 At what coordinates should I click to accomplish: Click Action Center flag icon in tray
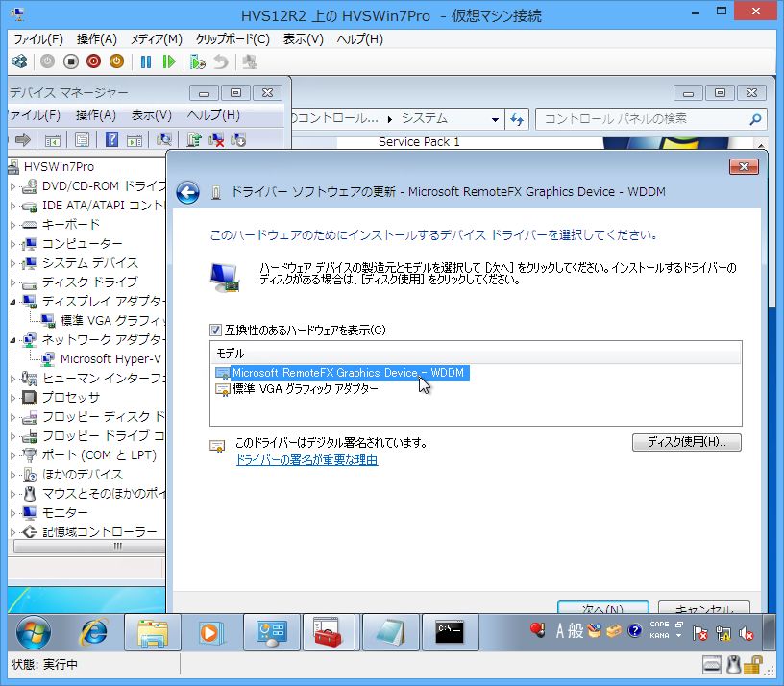[x=700, y=633]
